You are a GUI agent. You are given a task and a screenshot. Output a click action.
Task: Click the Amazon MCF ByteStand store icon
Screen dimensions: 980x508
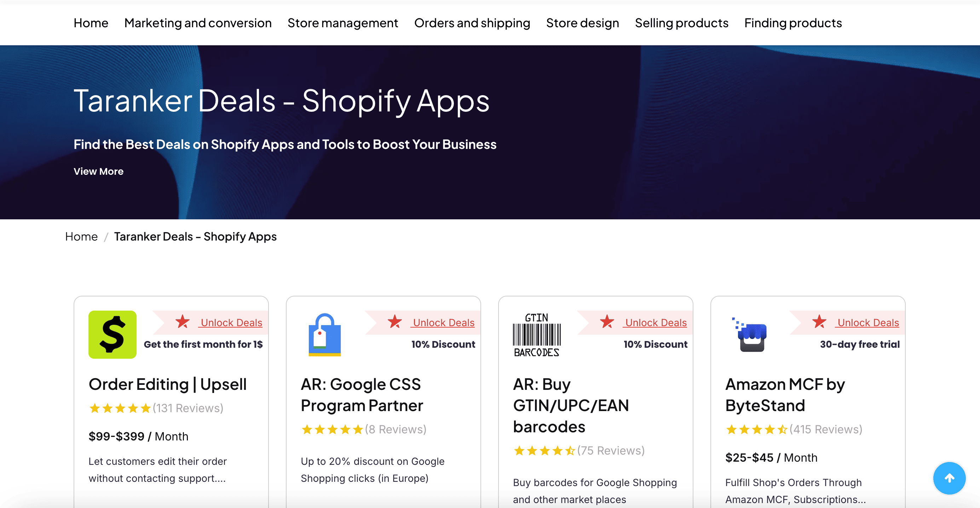tap(749, 335)
